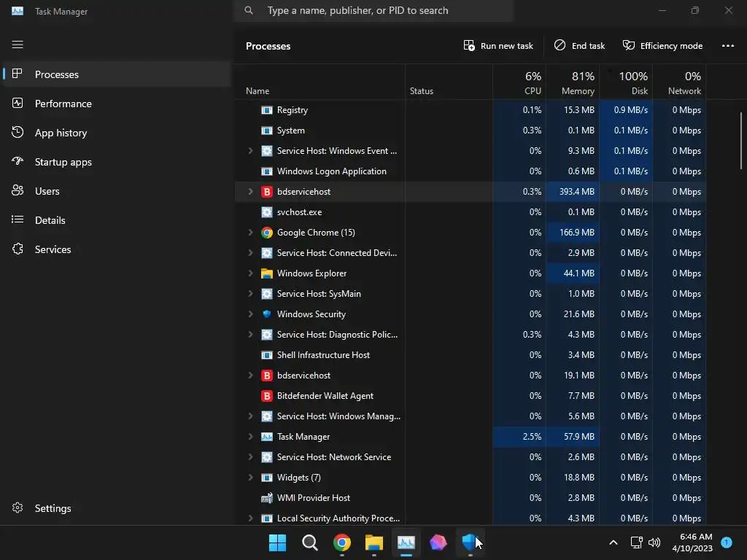Expand Service Host: SysMain row
The width and height of the screenshot is (747, 560).
tap(251, 294)
